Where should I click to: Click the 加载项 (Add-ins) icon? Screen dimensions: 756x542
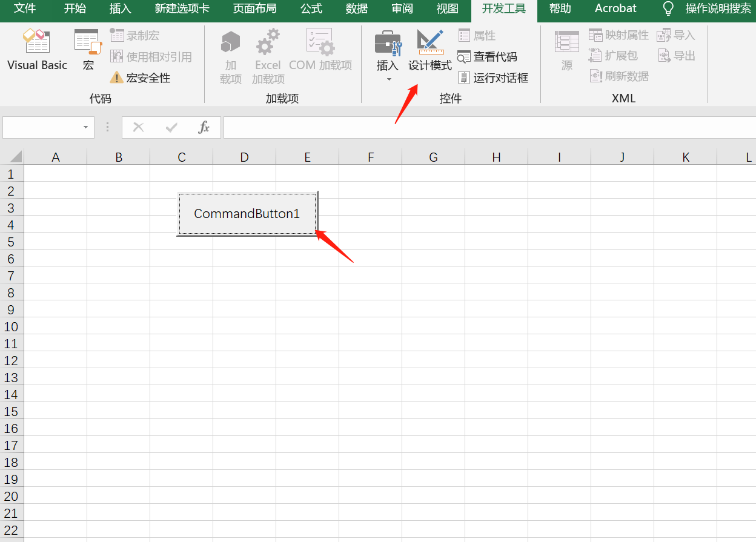click(230, 55)
